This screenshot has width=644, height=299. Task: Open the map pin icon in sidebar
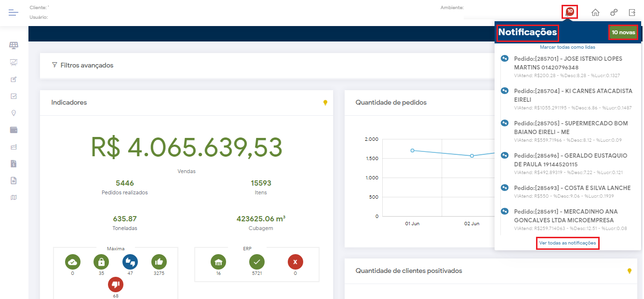13,113
